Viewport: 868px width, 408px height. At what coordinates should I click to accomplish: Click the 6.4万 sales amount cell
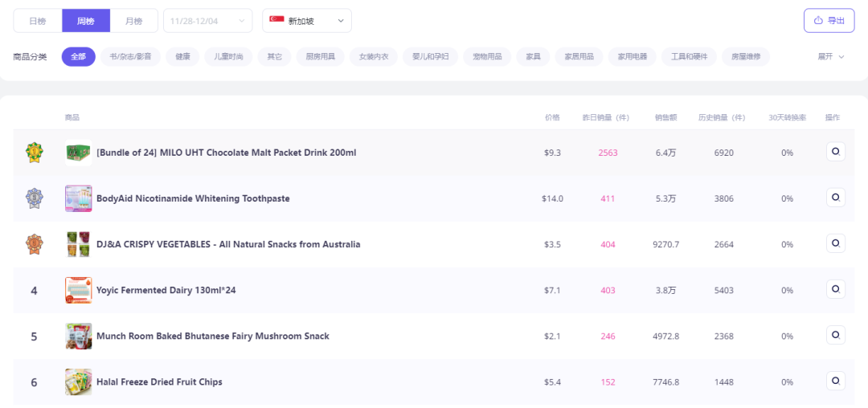point(665,153)
